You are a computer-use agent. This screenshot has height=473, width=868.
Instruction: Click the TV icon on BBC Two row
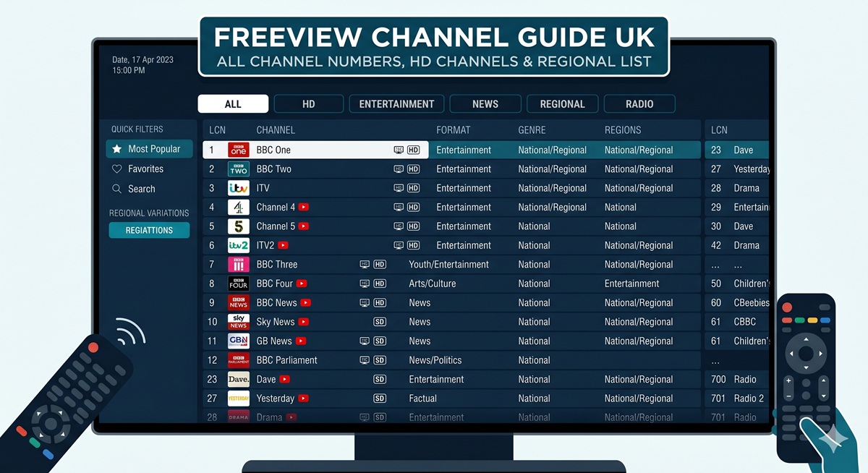[399, 169]
